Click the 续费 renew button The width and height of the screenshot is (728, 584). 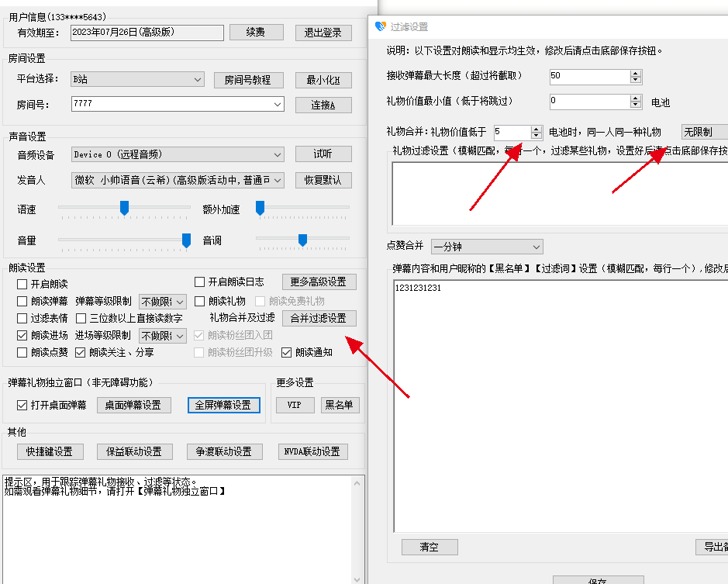coord(257,32)
